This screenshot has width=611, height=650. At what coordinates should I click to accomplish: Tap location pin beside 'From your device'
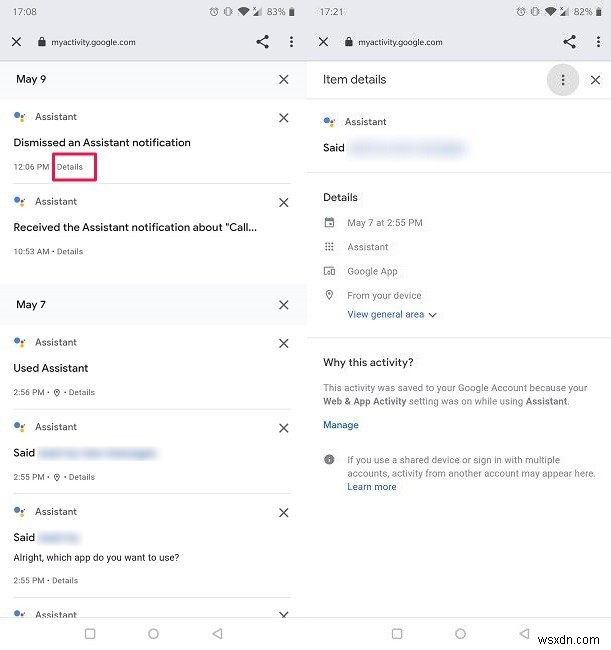point(329,295)
